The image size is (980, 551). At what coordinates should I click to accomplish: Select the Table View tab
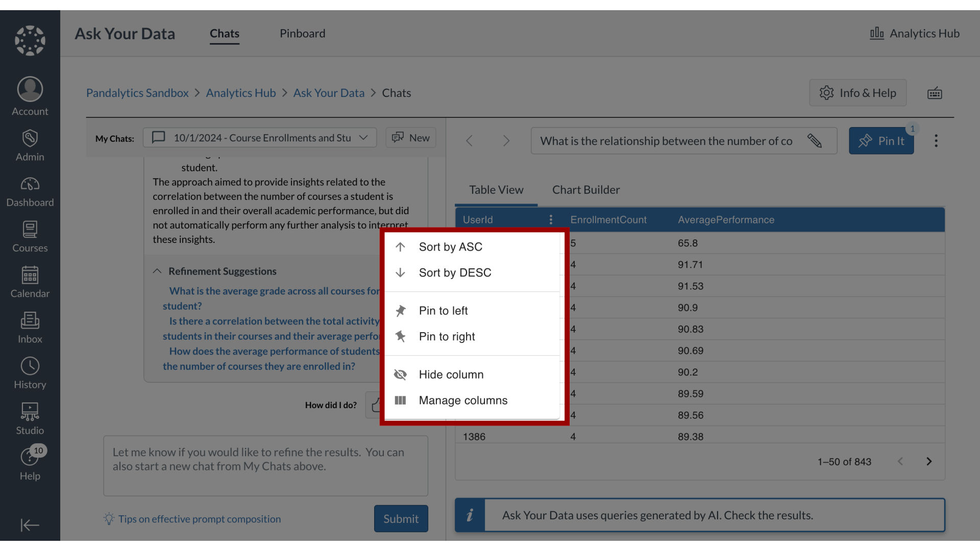click(x=496, y=190)
